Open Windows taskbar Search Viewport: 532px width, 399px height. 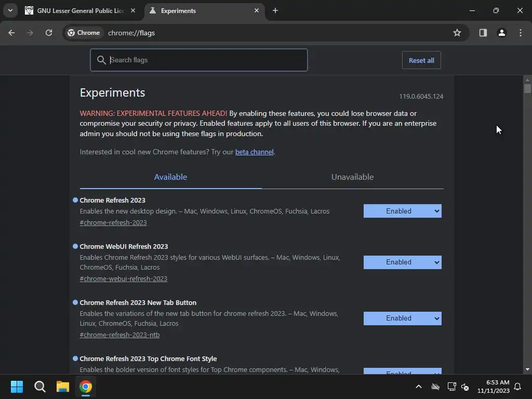(x=39, y=387)
